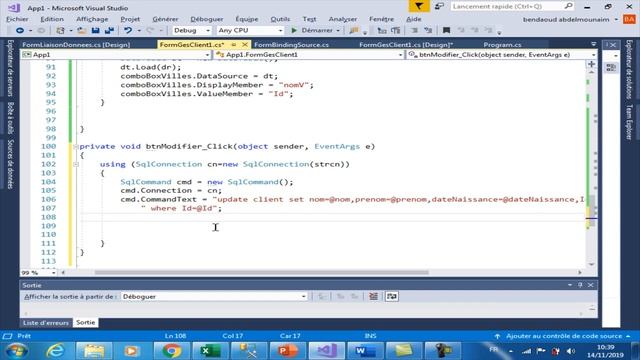Click the Ln 108 status bar entry
This screenshot has height=360, width=640.
176,336
